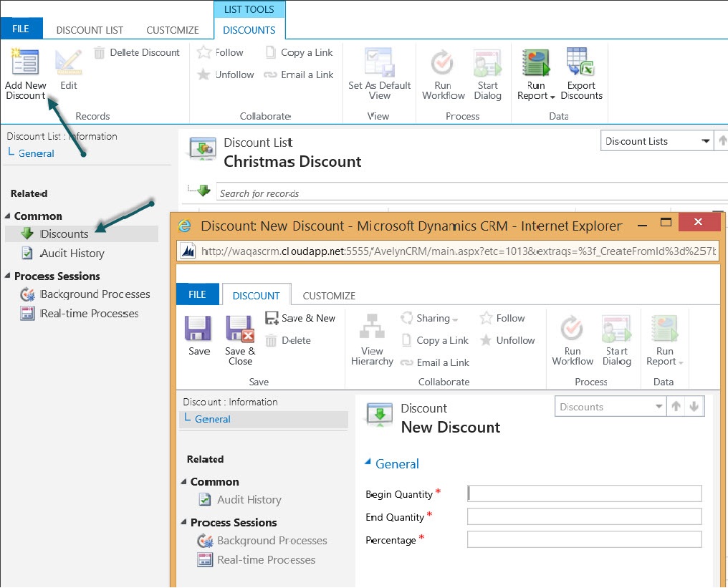The width and height of the screenshot is (728, 588).
Task: Collapse the Process Sessions group in sidebar
Action: pos(8,276)
